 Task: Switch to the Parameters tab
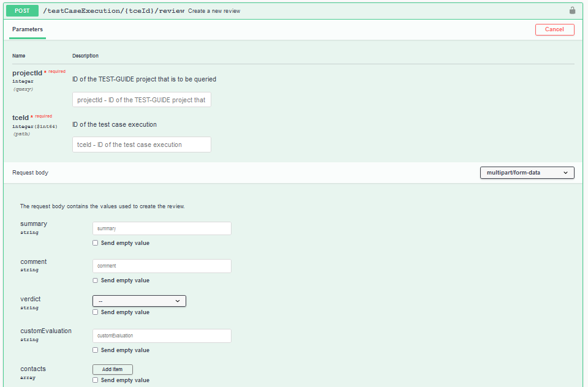(x=27, y=29)
